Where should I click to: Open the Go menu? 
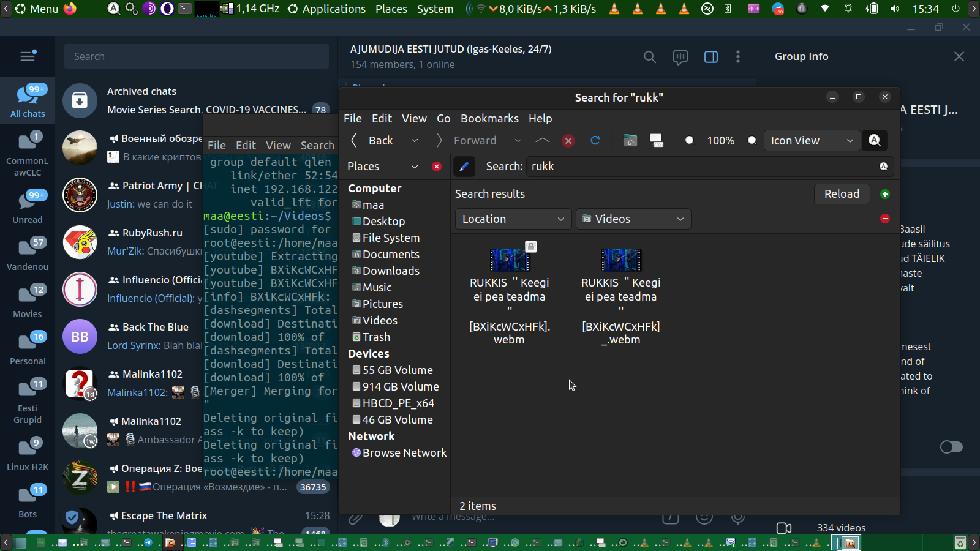[443, 119]
